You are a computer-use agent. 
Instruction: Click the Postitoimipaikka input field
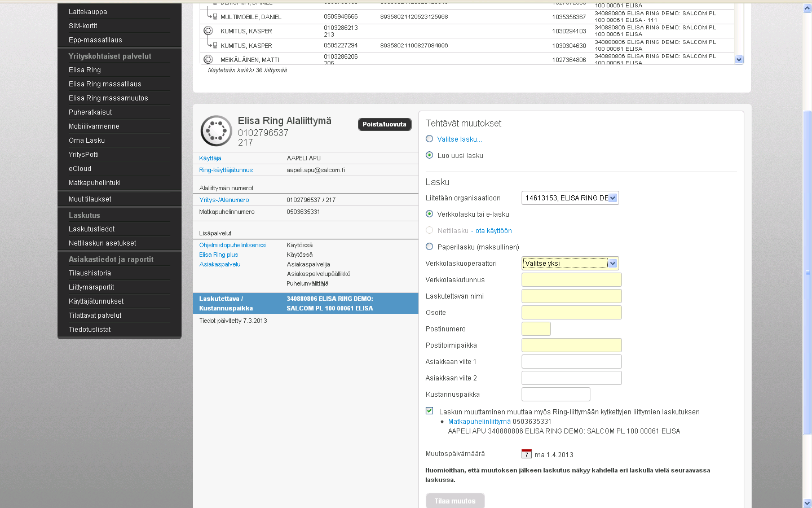[572, 345]
